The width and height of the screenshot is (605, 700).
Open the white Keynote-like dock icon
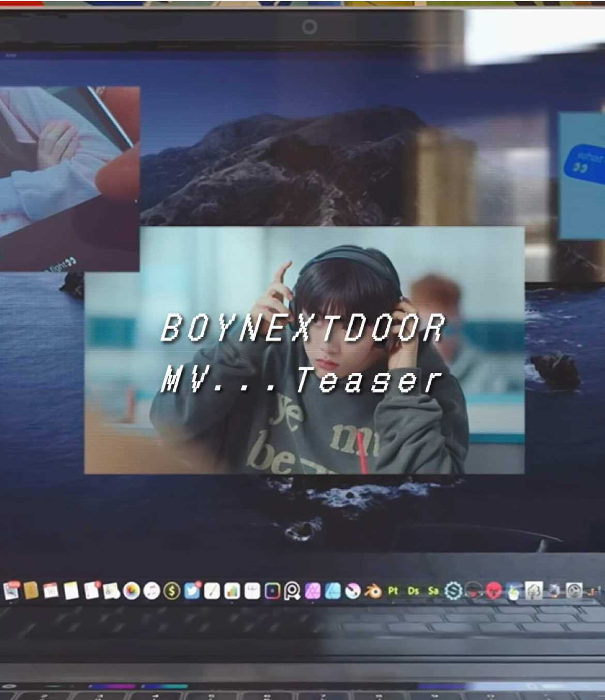[252, 591]
